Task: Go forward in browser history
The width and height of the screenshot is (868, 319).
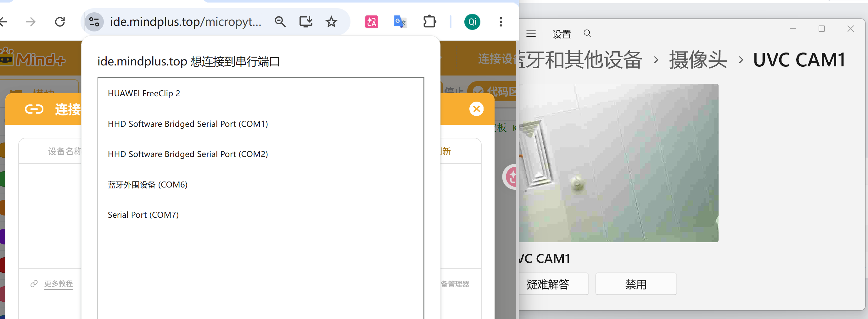Action: (x=31, y=22)
